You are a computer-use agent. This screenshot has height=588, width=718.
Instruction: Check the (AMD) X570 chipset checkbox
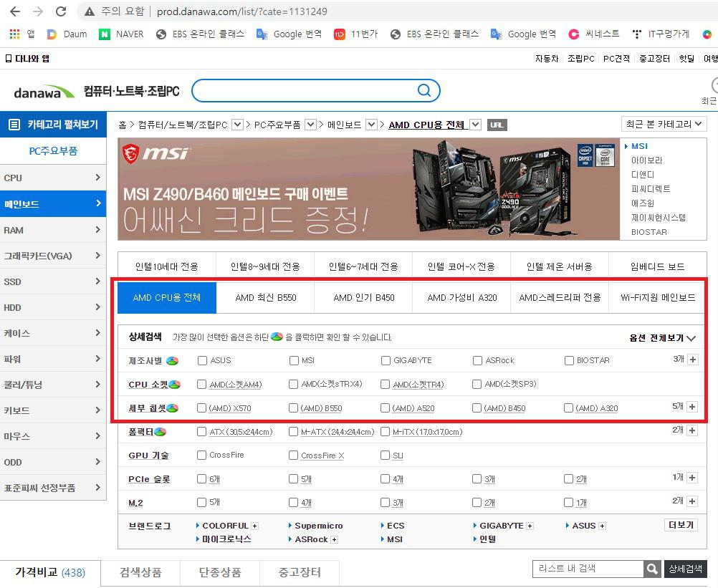[x=201, y=408]
